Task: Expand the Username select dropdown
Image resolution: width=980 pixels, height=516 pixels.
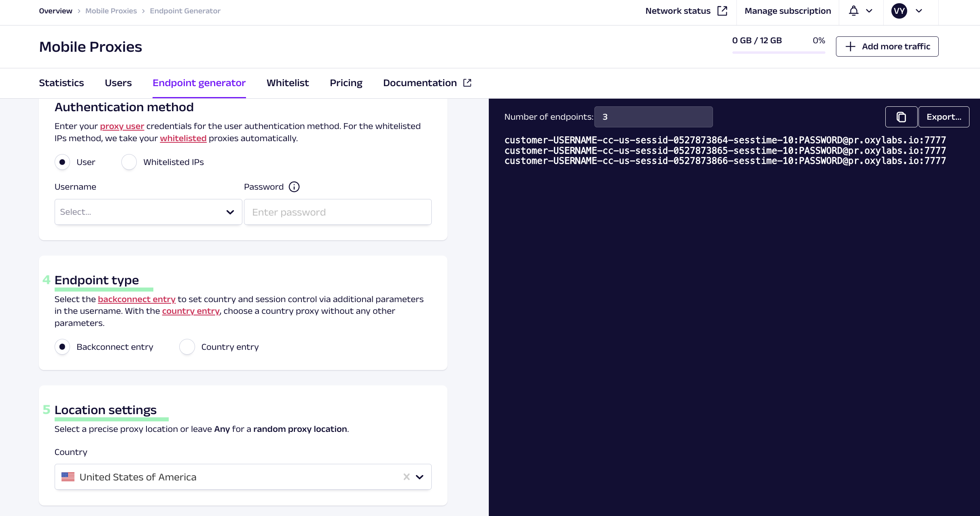Action: tap(148, 212)
